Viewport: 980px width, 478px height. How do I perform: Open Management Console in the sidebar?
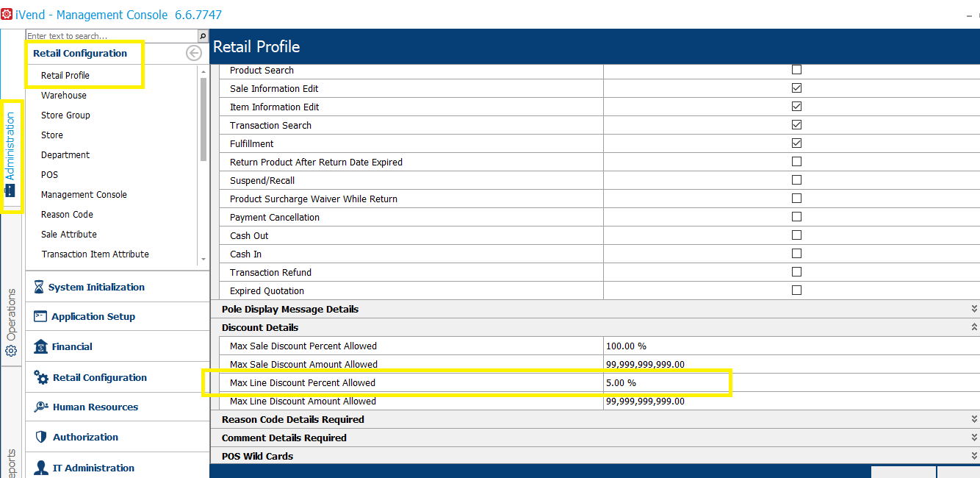tap(84, 194)
